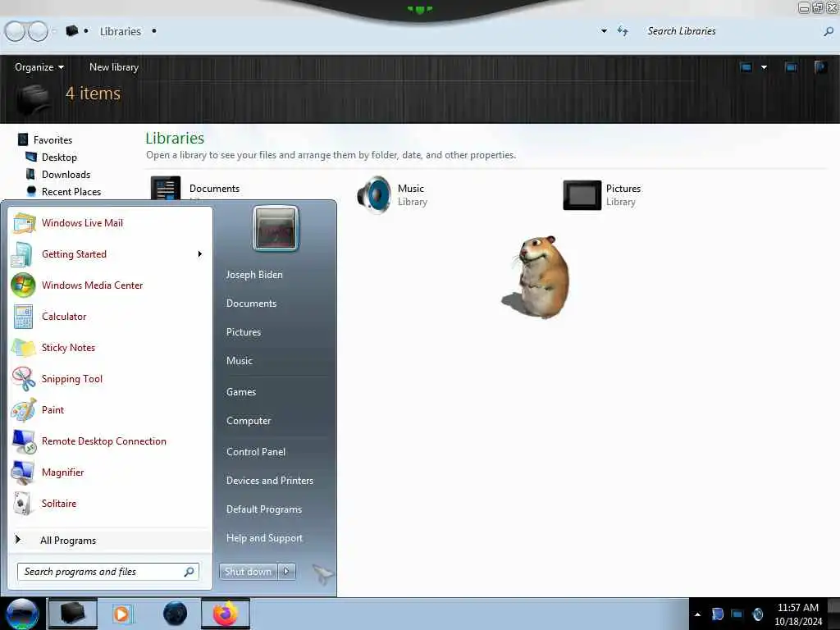The width and height of the screenshot is (840, 630).
Task: Click the Start orb button
Action: 22,614
